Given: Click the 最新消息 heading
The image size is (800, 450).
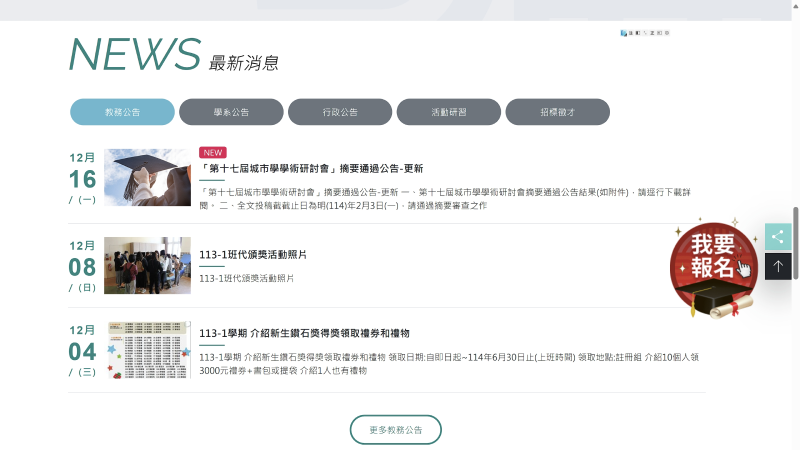Looking at the screenshot, I should tap(244, 63).
